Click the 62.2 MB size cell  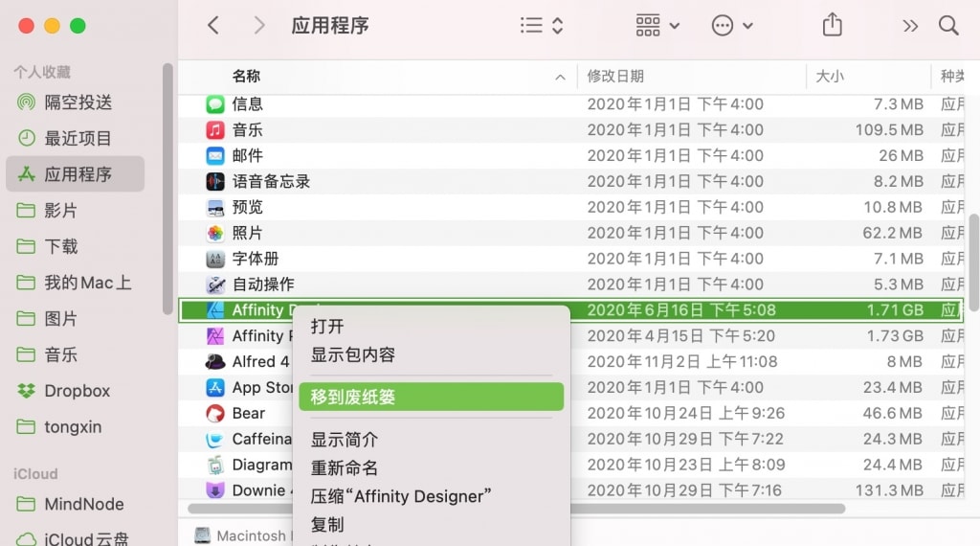tap(892, 233)
